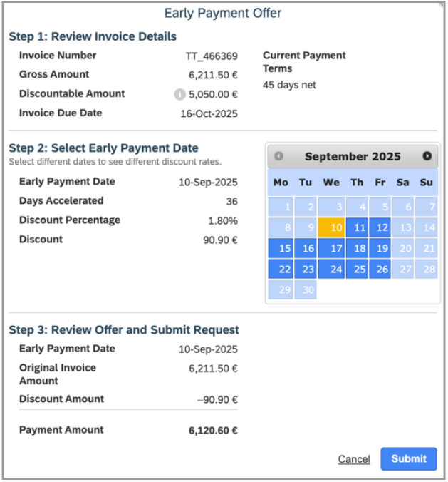Click the Step 3 early payment date value
The image size is (448, 482).
(x=208, y=349)
